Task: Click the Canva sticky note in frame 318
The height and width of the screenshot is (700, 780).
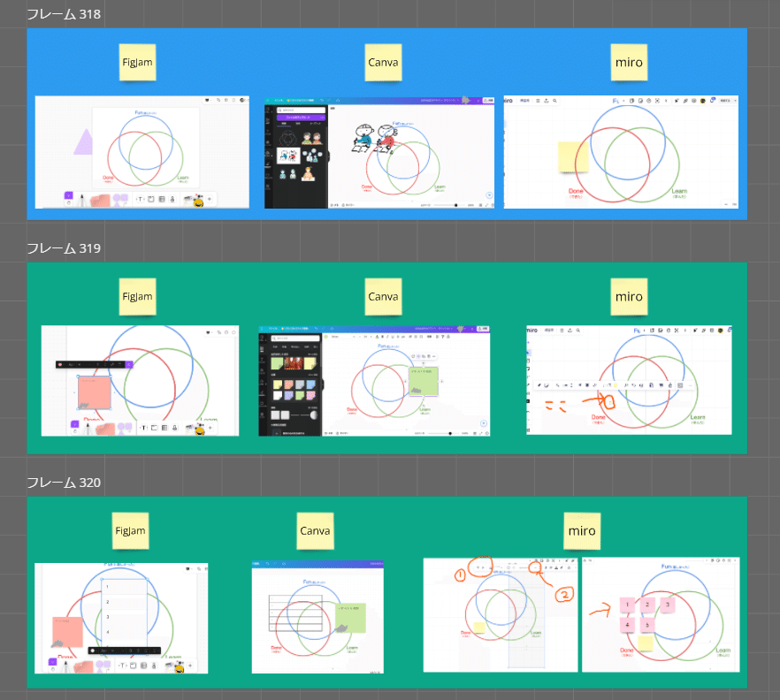Action: (x=383, y=62)
